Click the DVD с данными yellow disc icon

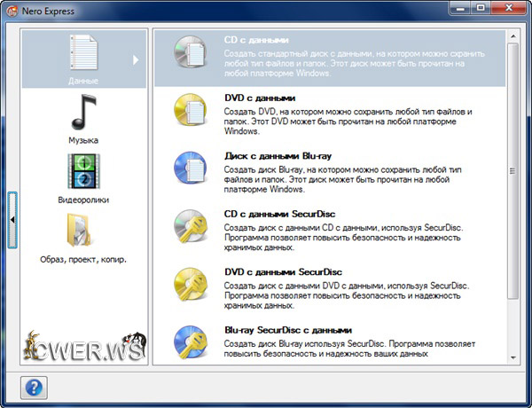190,112
